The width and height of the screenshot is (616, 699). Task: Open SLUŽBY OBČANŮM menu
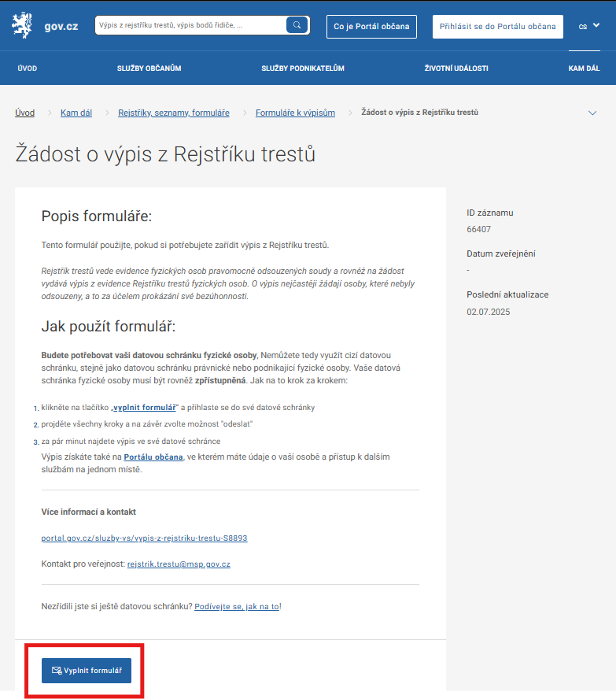[x=149, y=68]
